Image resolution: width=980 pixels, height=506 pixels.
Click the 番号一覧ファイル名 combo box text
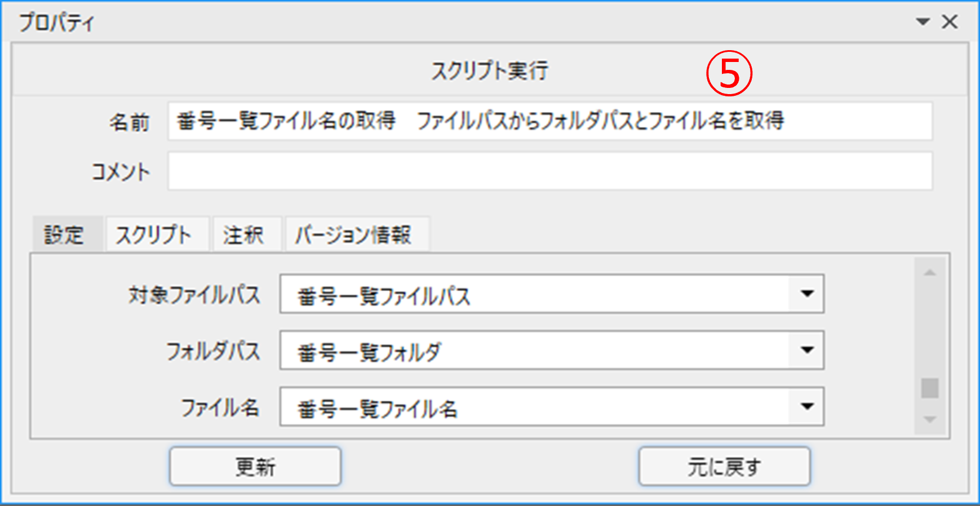378,408
